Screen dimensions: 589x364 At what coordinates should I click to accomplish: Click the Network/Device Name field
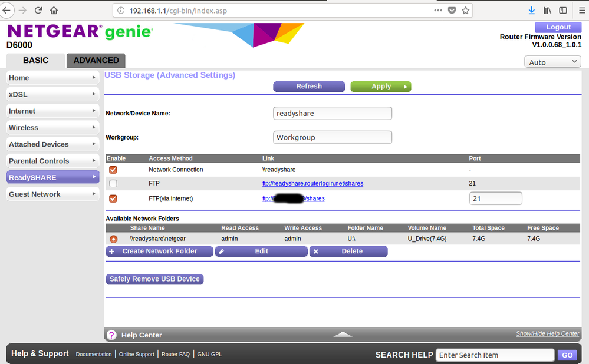[x=333, y=113]
